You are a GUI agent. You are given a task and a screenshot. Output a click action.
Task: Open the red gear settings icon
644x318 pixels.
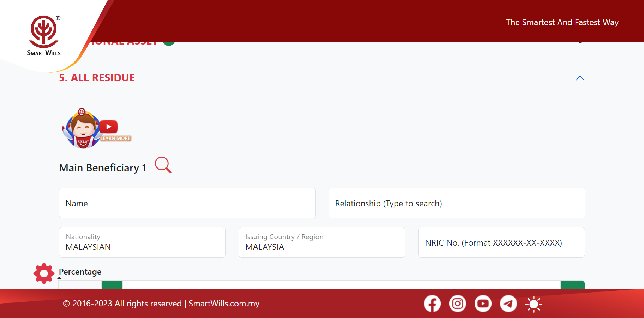tap(44, 273)
